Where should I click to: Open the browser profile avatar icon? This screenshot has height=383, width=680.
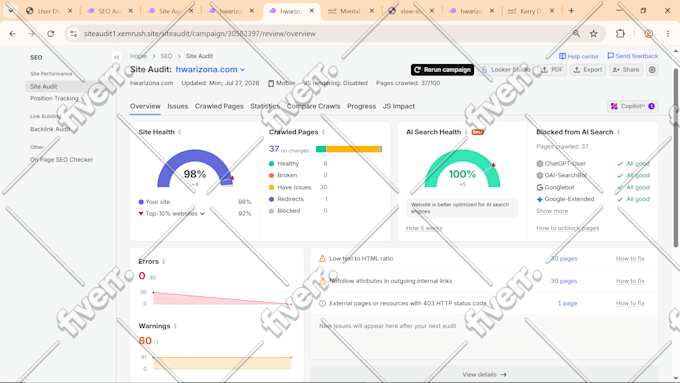pyautogui.click(x=648, y=33)
